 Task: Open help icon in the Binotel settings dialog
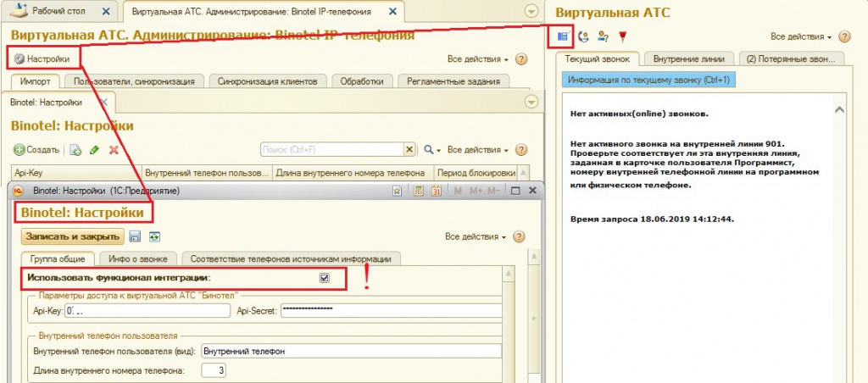click(519, 237)
